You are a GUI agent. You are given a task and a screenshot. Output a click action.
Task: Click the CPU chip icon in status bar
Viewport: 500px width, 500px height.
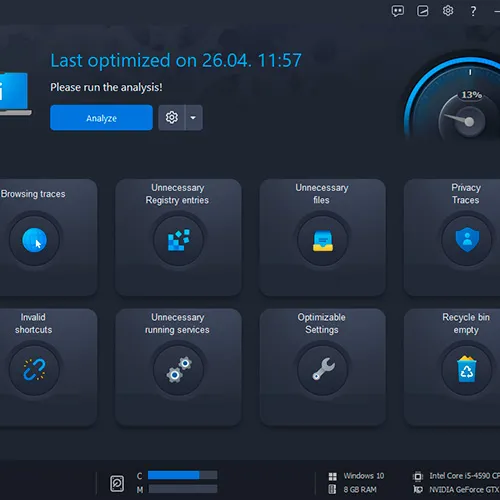click(x=418, y=476)
